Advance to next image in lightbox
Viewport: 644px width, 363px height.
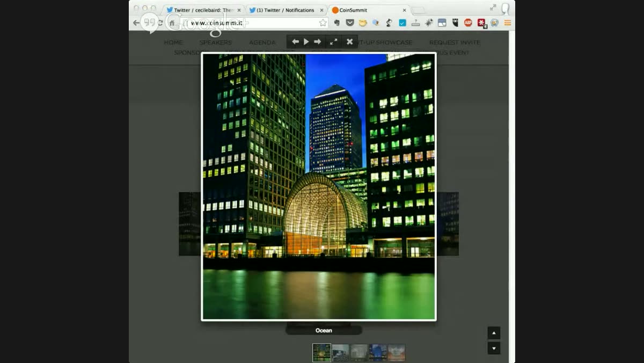318,42
